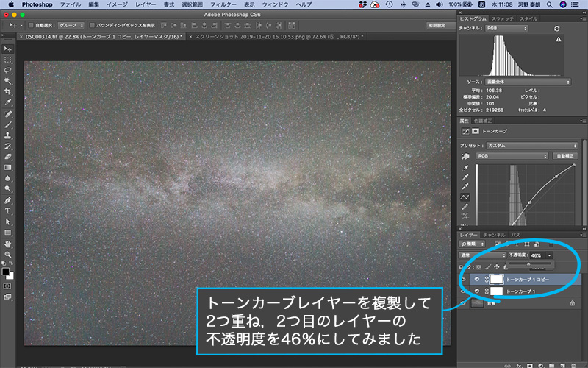Switch to the スウォッチ tab

pos(503,19)
